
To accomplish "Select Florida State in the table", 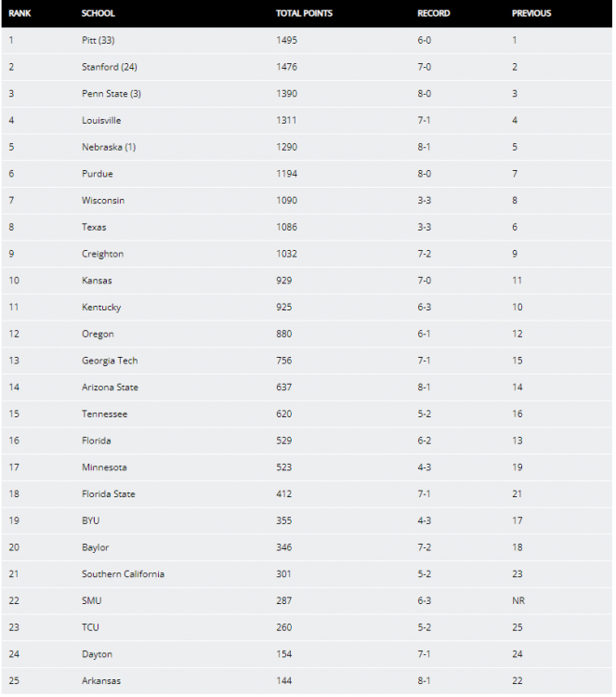I will point(109,494).
